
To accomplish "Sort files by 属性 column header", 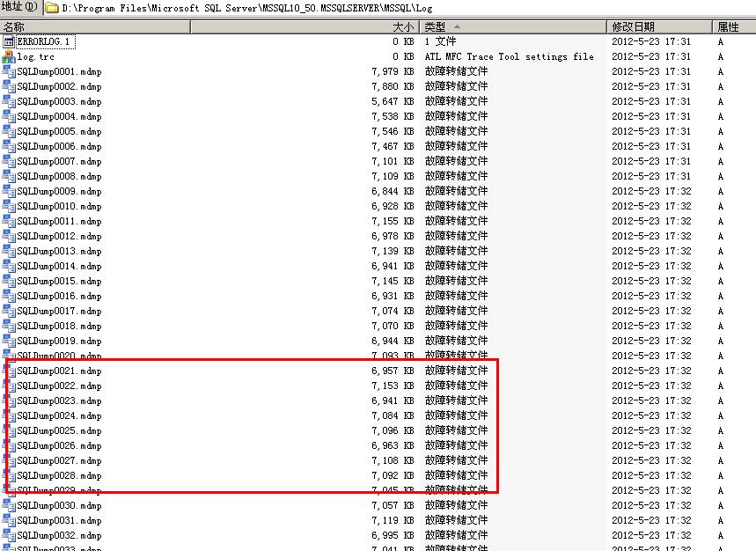I will [x=734, y=27].
